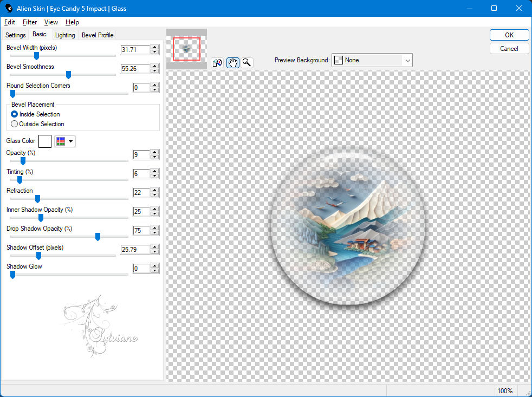The image size is (532, 397).
Task: Click the Inner Shadow Opacity slider handle
Action: click(x=41, y=218)
